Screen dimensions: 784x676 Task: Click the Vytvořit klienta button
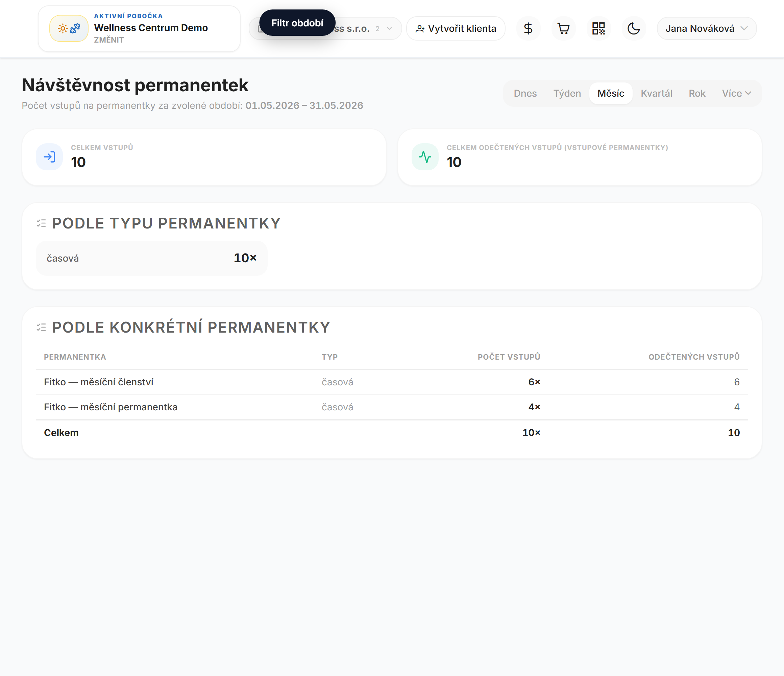tap(456, 28)
